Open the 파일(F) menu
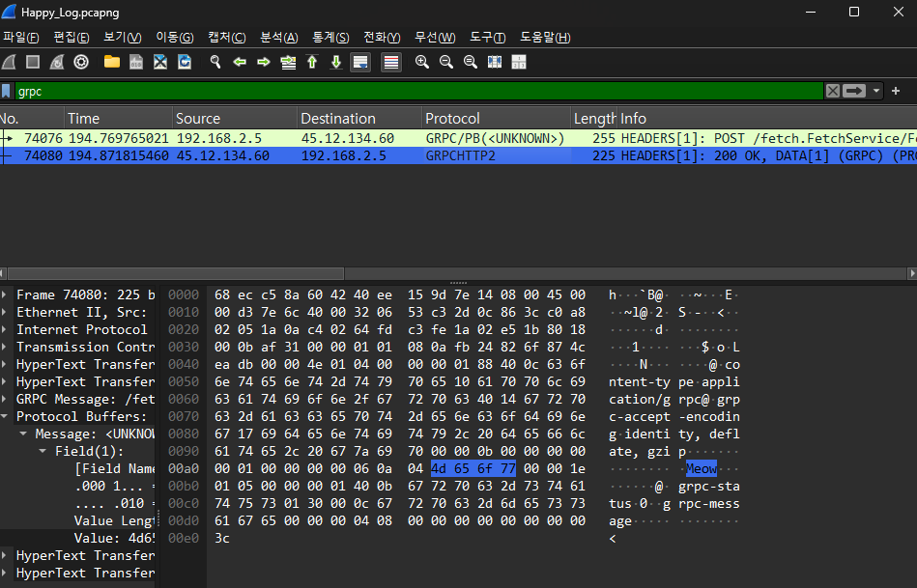917x588 pixels. (20, 38)
